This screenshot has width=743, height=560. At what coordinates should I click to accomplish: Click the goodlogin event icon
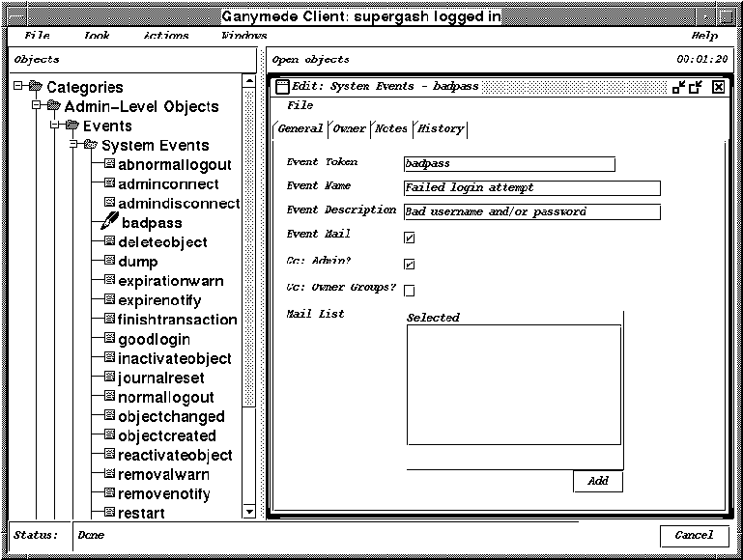click(x=109, y=339)
